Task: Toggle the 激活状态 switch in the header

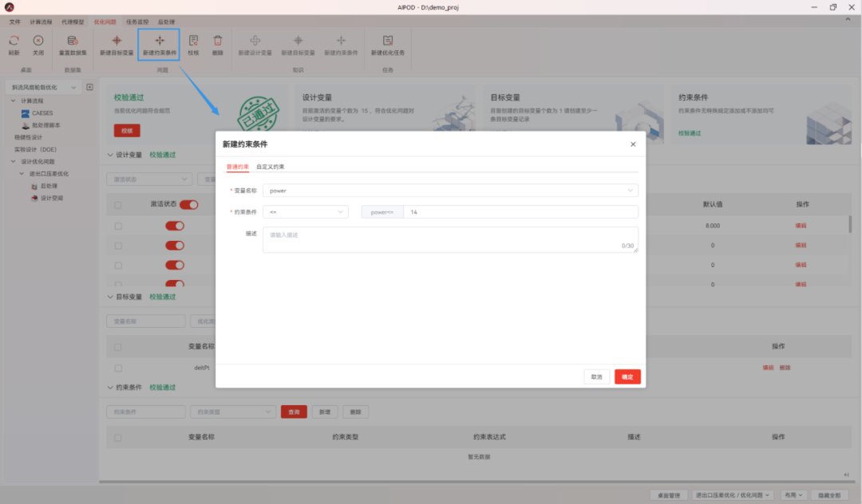Action: (x=188, y=203)
